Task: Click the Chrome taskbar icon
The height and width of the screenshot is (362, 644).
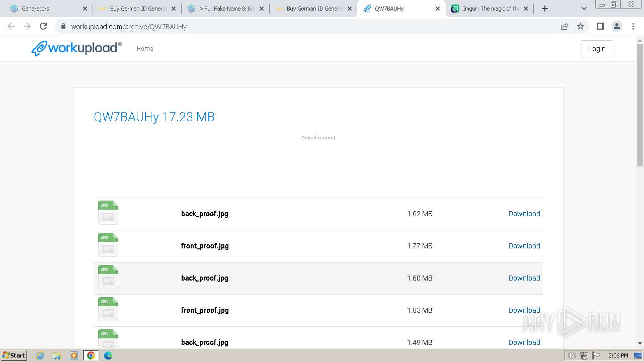Action: pos(91,355)
